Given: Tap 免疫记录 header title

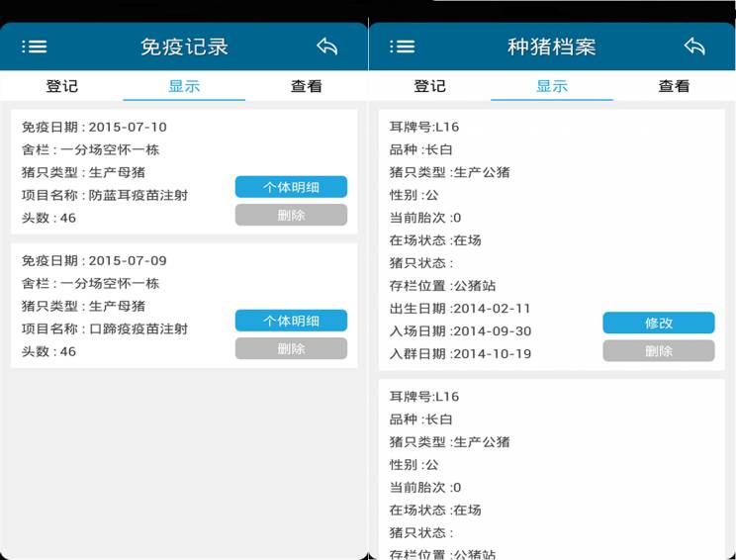Looking at the screenshot, I should pos(184,47).
